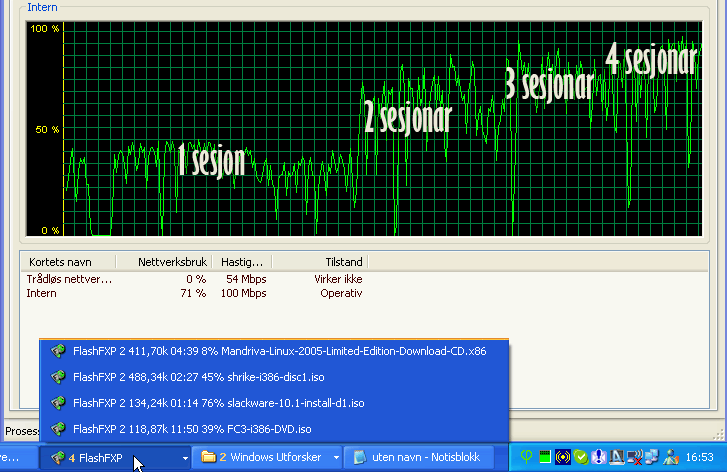Image resolution: width=727 pixels, height=472 pixels.
Task: Click the folder icon of Windows Utforsker
Action: [208, 457]
